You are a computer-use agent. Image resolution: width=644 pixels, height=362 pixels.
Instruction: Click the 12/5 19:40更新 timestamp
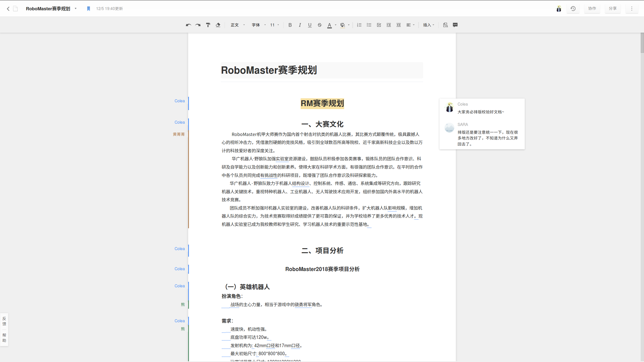pyautogui.click(x=109, y=9)
